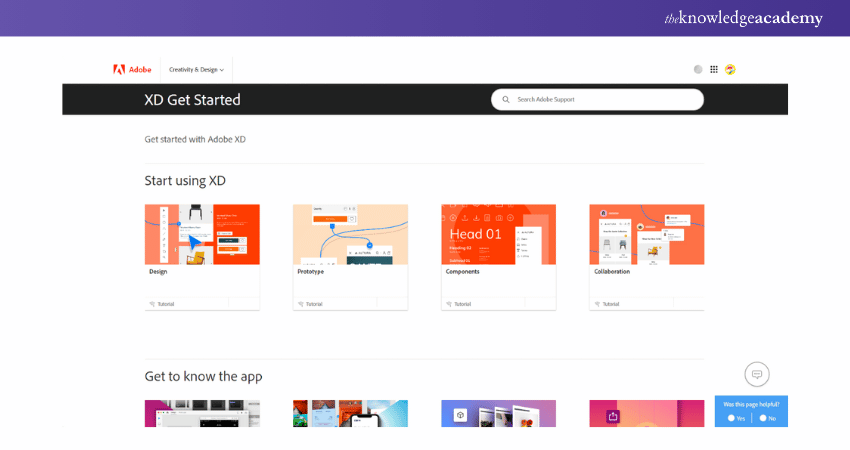Click the Adobe logo in the header
The image size is (850, 450).
tap(132, 69)
